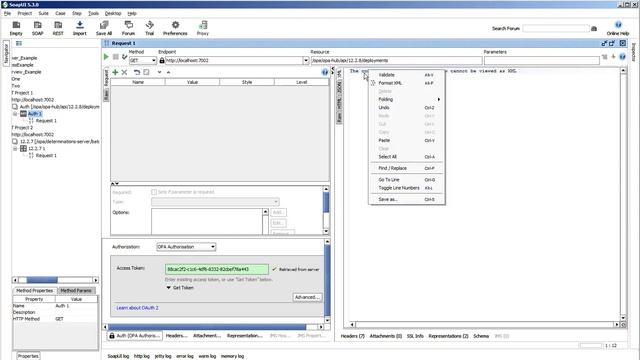
Task: Open the http log tab
Action: tap(142, 356)
